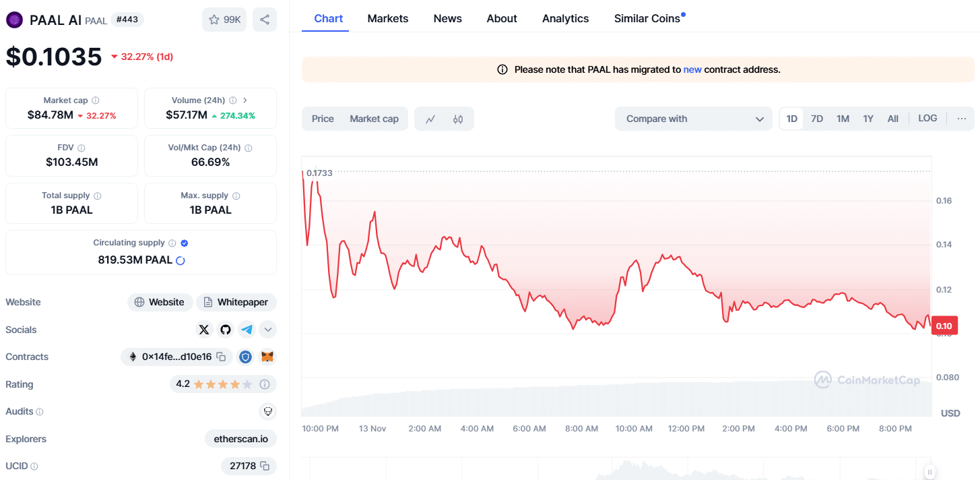The image size is (980, 480).
Task: Click the MetaMask fox icon
Action: click(267, 357)
